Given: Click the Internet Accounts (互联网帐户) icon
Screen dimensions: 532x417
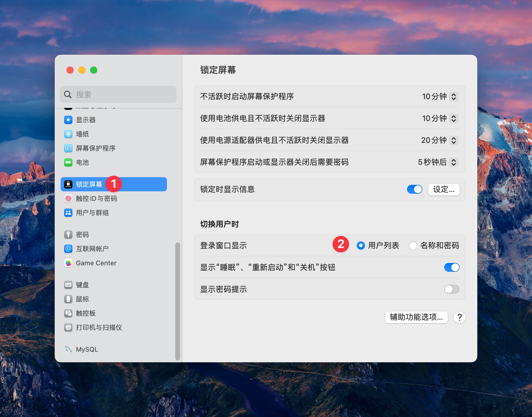Looking at the screenshot, I should click(x=68, y=249).
